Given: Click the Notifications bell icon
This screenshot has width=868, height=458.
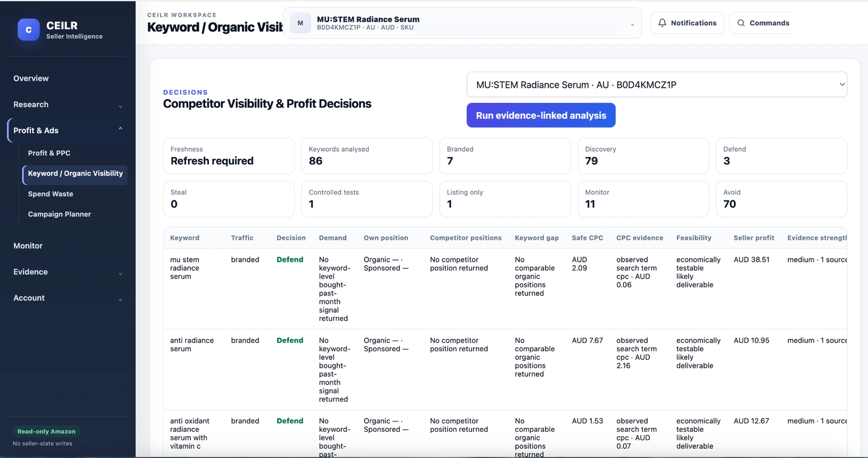Looking at the screenshot, I should click(x=662, y=23).
